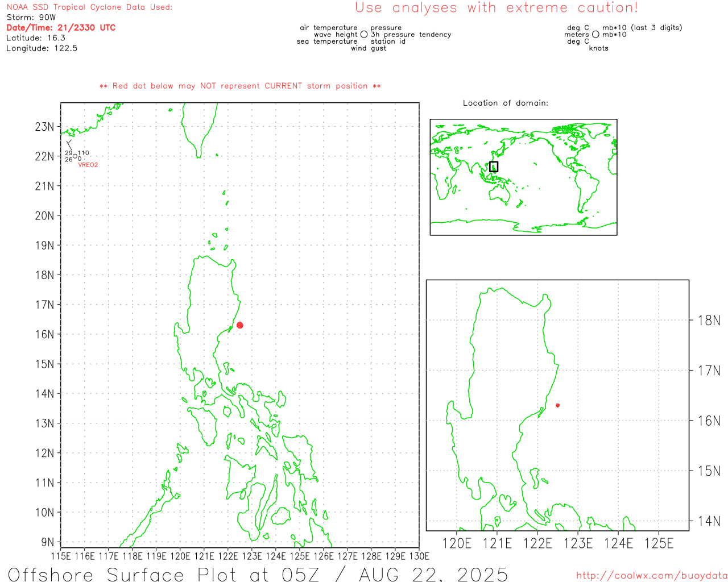Click the 'meters' units label
Screen dimensions: 728x582
(x=577, y=35)
